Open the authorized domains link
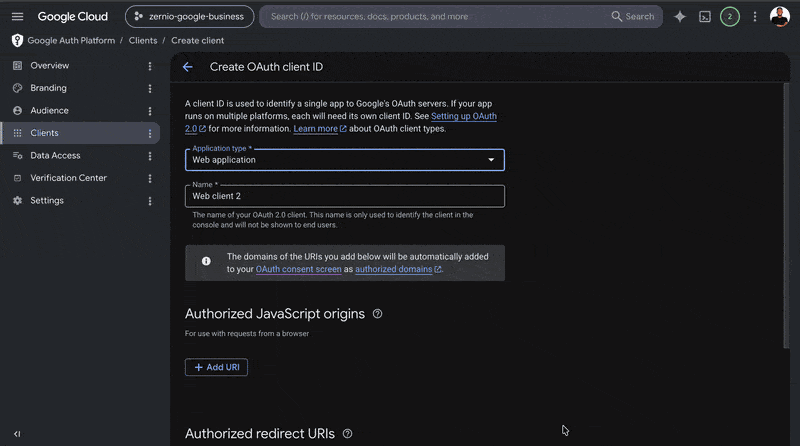800x446 pixels. tap(398, 269)
